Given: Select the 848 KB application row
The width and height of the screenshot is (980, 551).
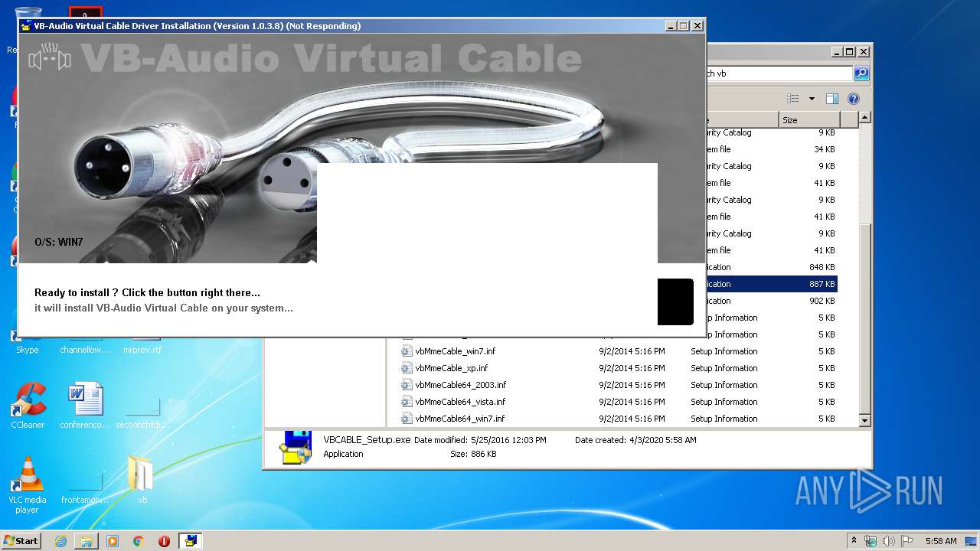Looking at the screenshot, I should click(x=771, y=267).
